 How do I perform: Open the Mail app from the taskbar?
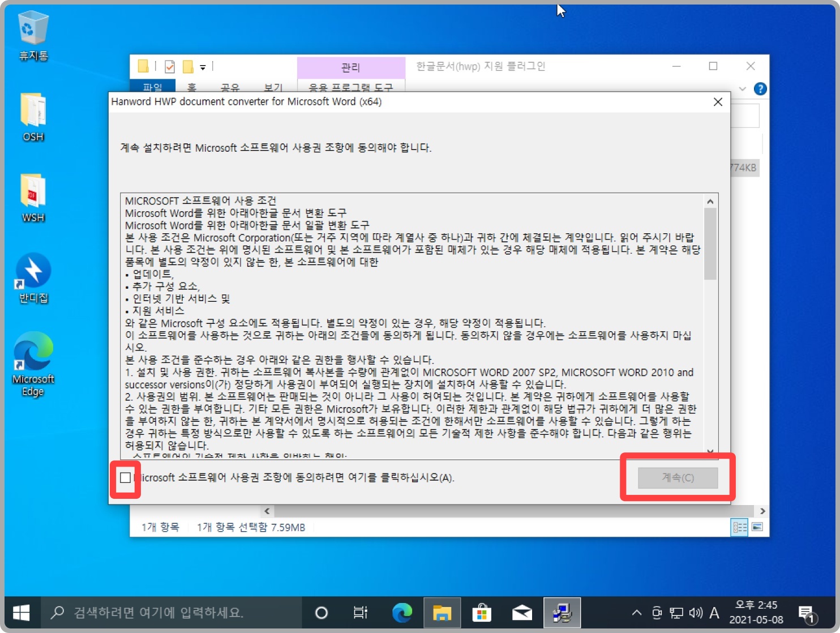(x=521, y=613)
